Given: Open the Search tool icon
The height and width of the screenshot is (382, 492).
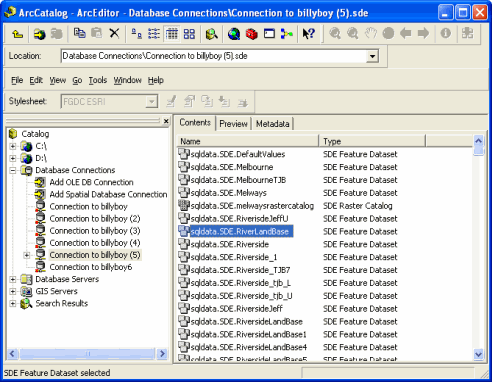Looking at the screenshot, I should (211, 34).
